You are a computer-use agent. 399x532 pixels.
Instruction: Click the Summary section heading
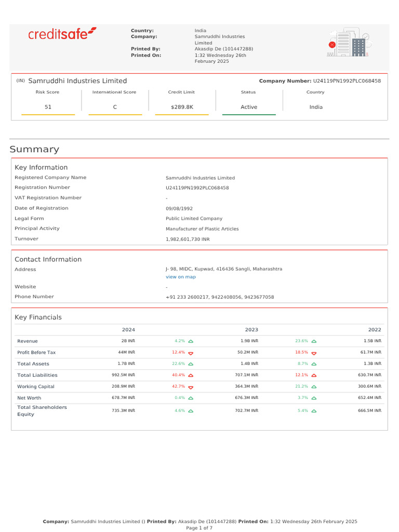pyautogui.click(x=34, y=150)
